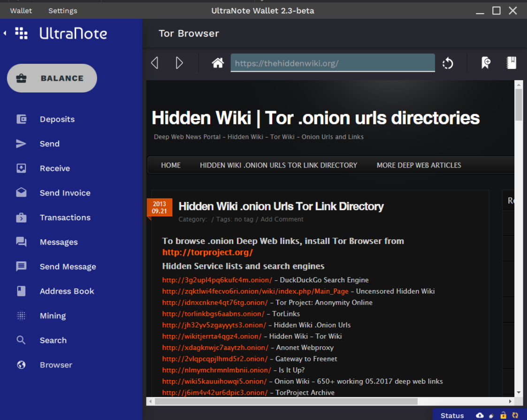Image resolution: width=527 pixels, height=420 pixels.
Task: Open the Tor Project Anonymity Online link
Action: (215, 302)
